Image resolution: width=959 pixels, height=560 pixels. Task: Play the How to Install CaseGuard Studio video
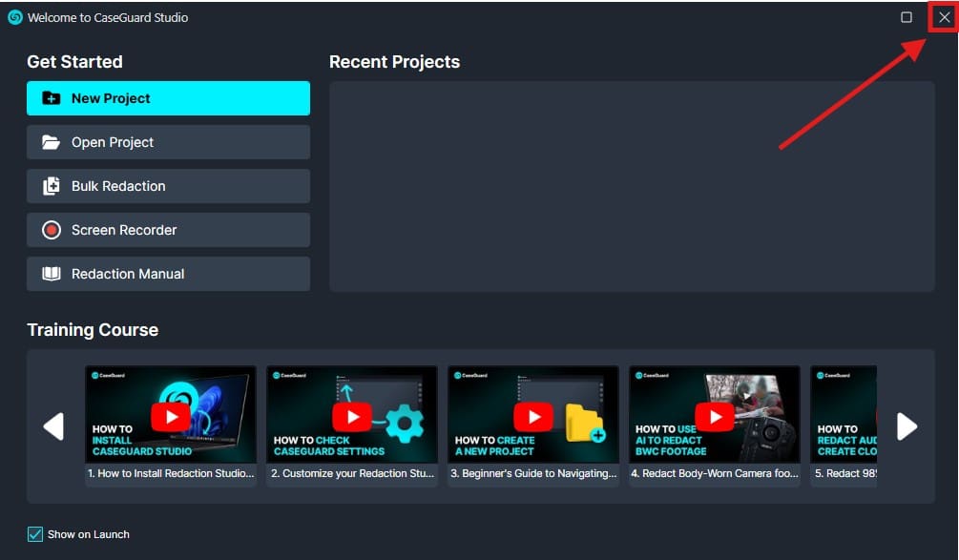tap(171, 416)
